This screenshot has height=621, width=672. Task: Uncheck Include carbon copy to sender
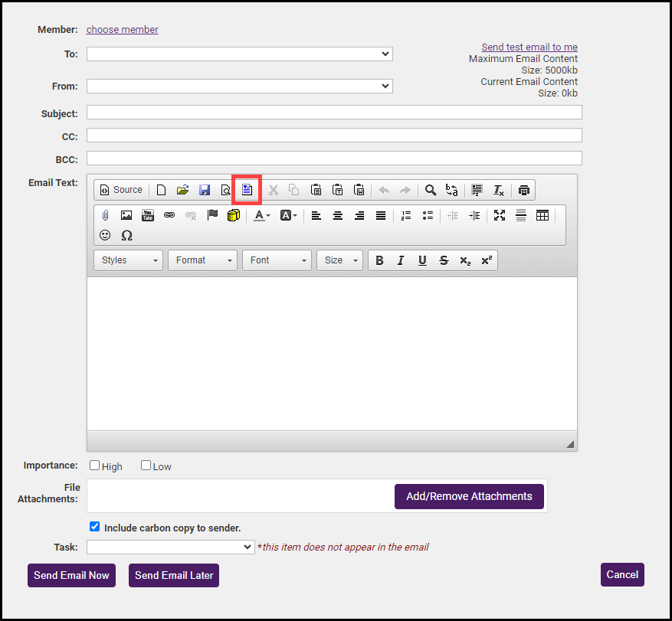(x=95, y=527)
